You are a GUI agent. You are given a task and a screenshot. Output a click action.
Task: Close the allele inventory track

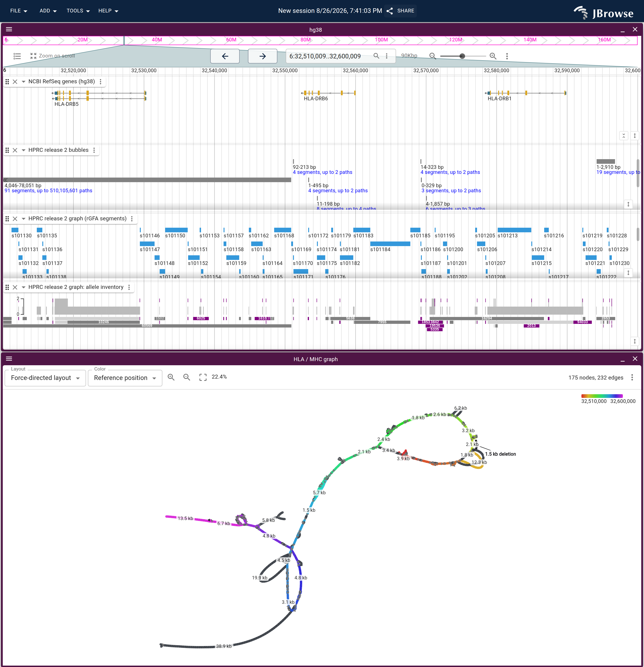(15, 287)
